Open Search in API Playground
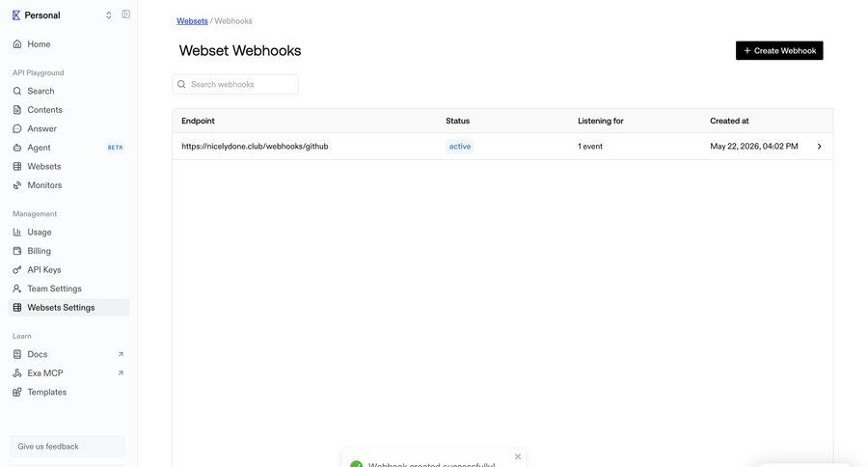The width and height of the screenshot is (868, 467). tap(68, 91)
